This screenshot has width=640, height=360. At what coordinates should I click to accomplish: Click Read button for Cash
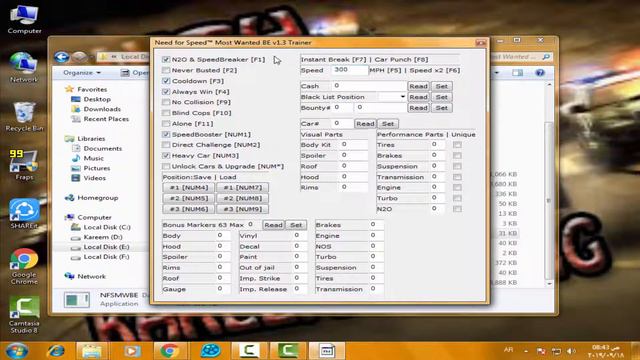pos(418,86)
